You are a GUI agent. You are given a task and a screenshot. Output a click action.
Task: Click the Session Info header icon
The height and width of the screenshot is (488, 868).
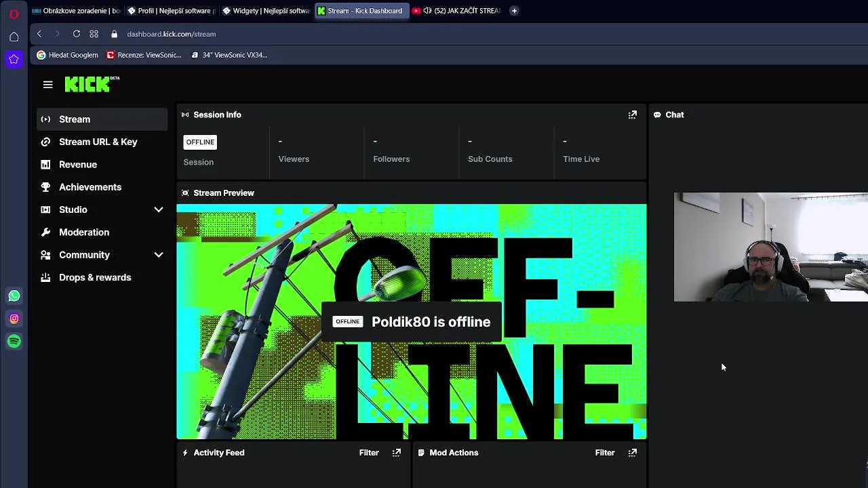[185, 115]
